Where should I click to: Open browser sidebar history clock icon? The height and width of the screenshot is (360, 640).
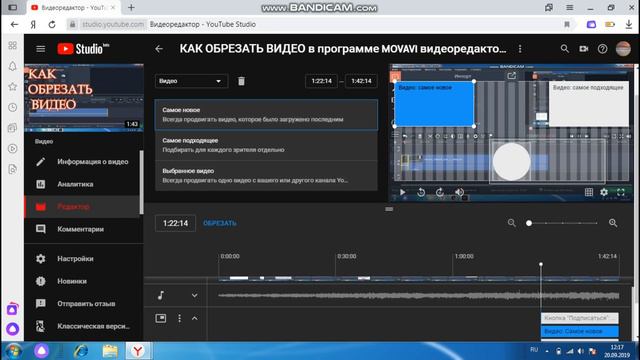coord(13,107)
